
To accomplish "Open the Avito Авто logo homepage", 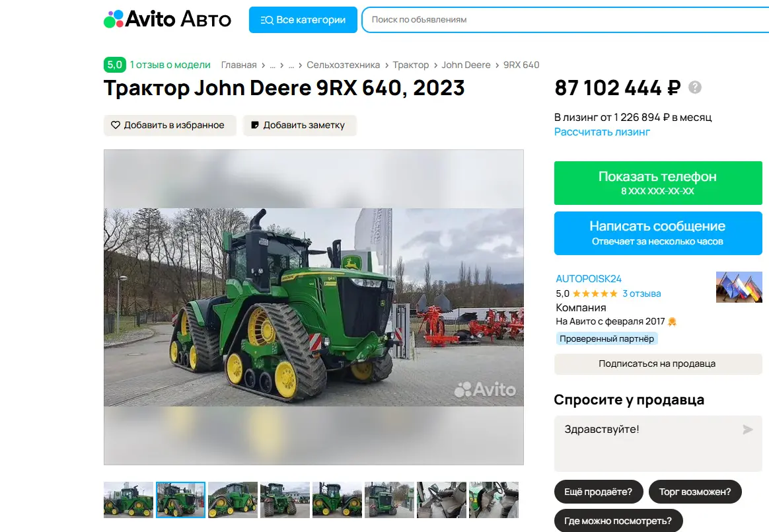I will tap(167, 19).
